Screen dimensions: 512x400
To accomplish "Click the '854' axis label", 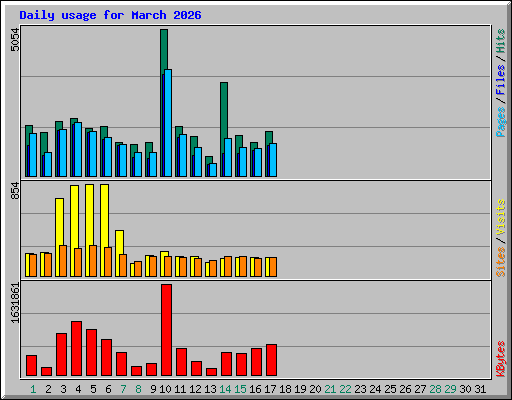I will coord(15,191).
